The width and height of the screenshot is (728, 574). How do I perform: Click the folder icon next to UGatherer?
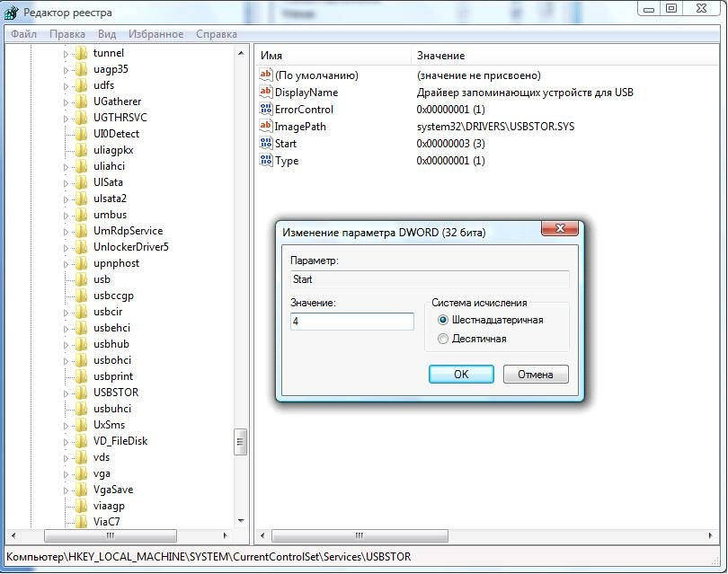coord(81,102)
